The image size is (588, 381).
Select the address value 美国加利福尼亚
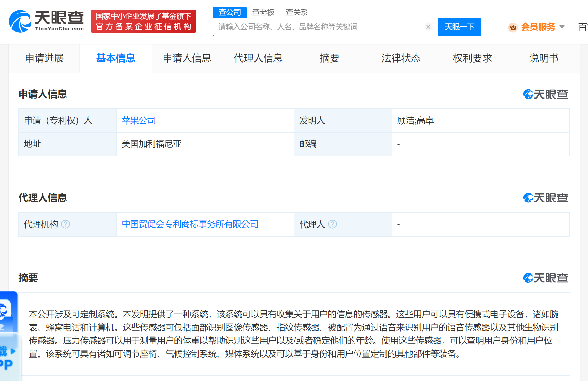152,144
